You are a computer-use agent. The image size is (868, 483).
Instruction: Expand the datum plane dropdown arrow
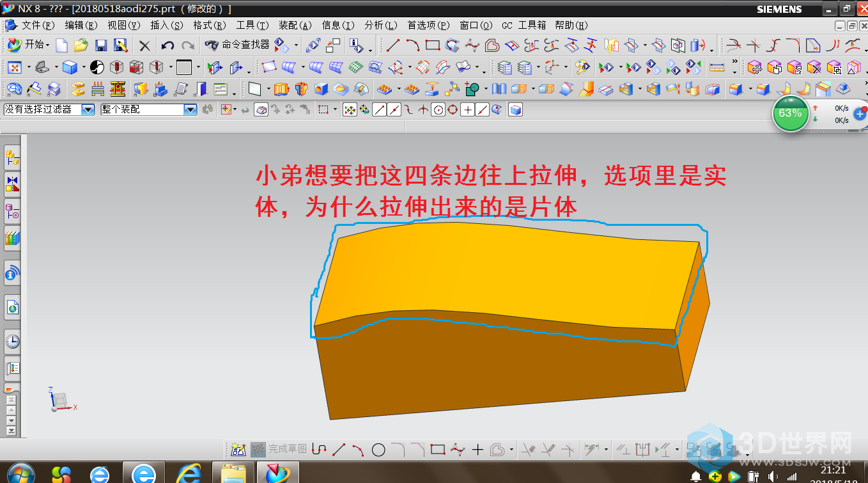(x=267, y=90)
